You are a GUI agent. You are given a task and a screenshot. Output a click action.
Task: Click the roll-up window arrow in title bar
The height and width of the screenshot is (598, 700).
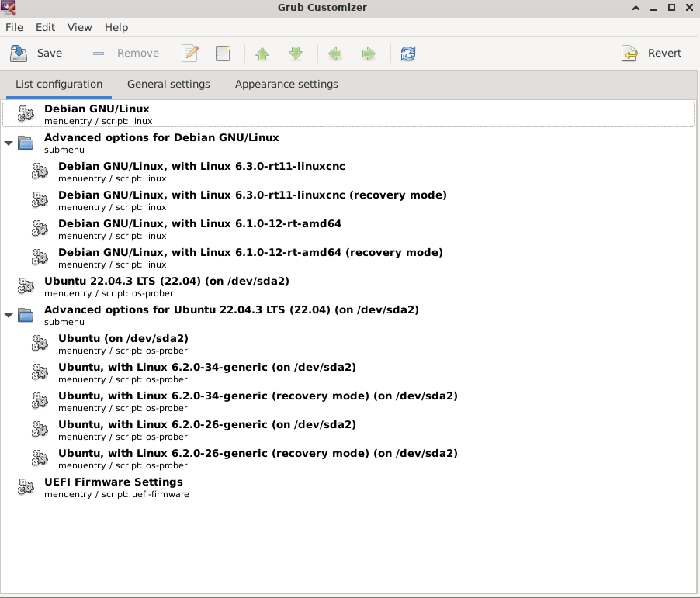tap(636, 8)
